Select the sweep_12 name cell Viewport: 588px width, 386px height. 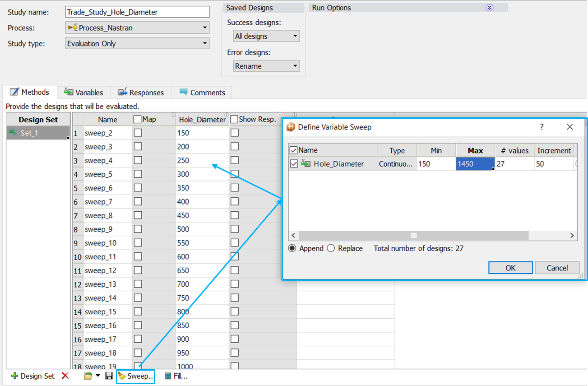(x=108, y=270)
